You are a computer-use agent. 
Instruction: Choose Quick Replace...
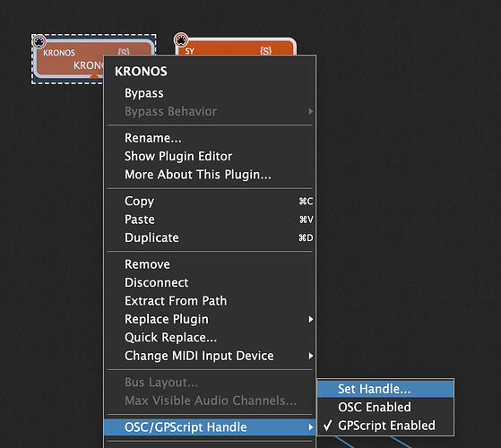[210, 338]
